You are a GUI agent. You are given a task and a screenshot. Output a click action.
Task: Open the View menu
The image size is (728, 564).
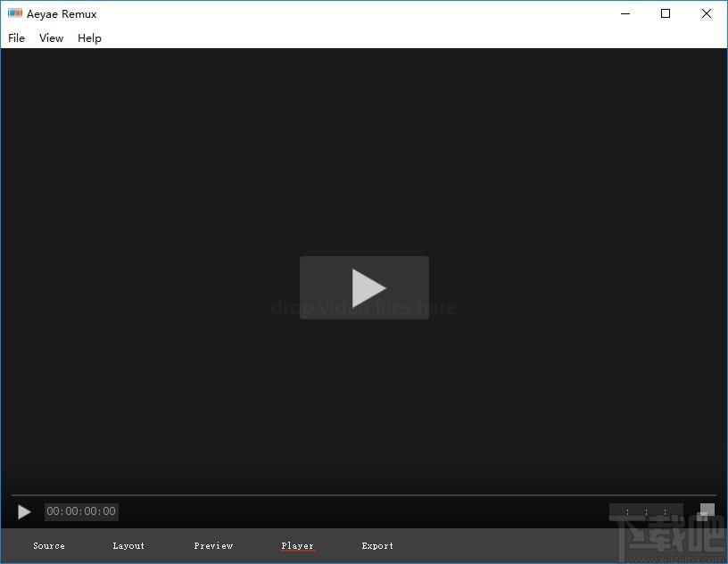[51, 38]
